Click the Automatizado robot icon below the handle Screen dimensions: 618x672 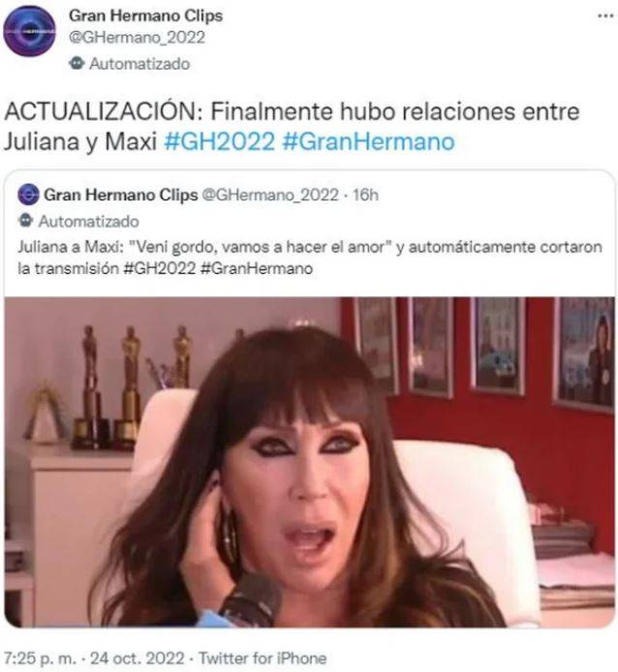(77, 64)
